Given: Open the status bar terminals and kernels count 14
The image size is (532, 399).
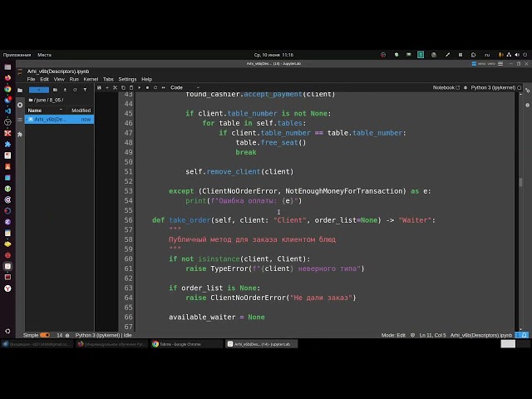Looking at the screenshot, I should coord(63,335).
